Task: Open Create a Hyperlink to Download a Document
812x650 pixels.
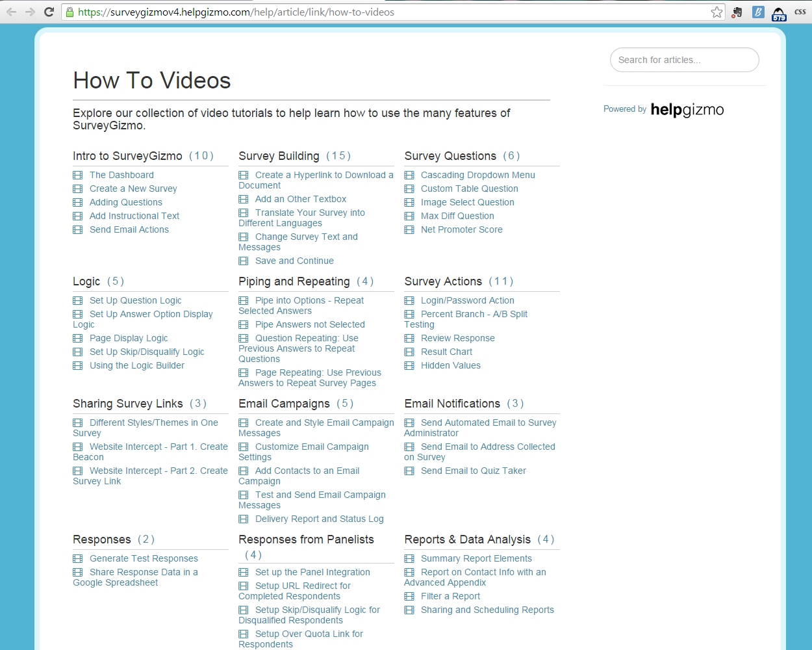Action: (x=316, y=180)
